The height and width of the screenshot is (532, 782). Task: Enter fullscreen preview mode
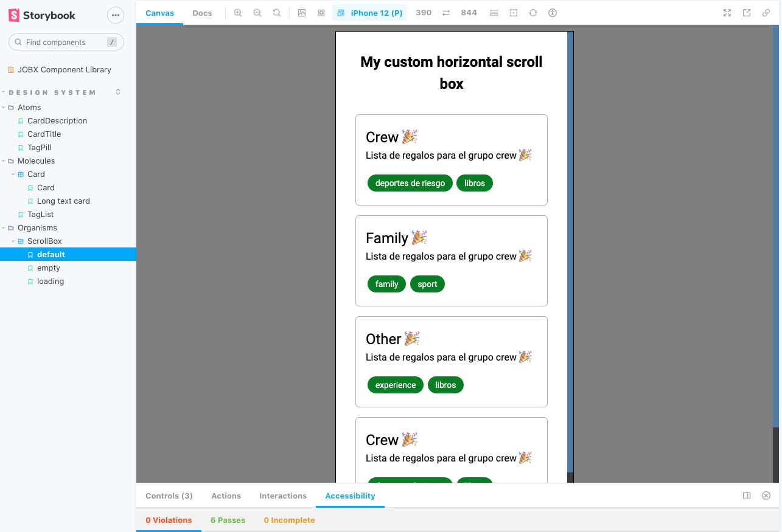727,12
